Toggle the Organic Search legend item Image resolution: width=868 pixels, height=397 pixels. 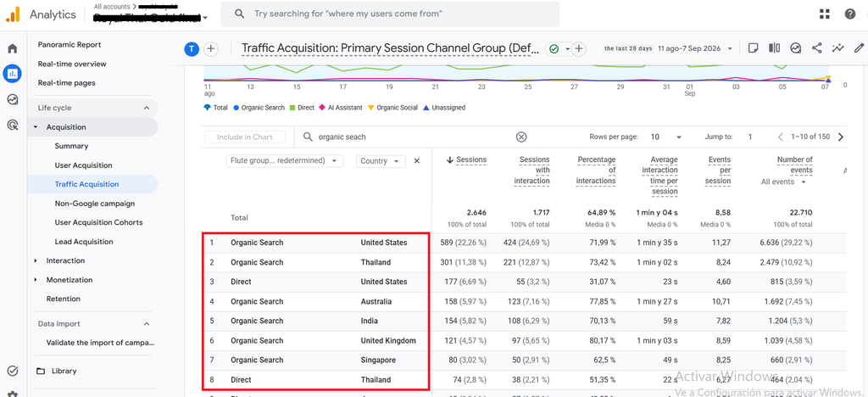tap(259, 108)
